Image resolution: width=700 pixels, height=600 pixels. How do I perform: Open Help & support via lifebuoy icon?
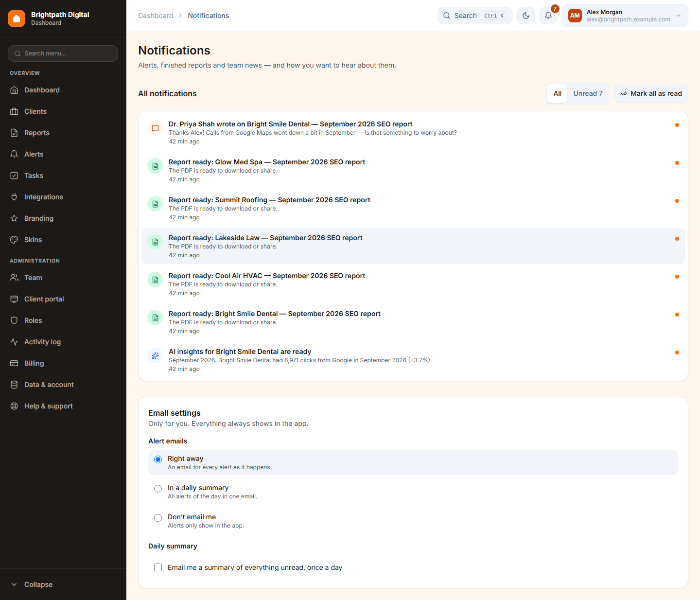click(14, 406)
